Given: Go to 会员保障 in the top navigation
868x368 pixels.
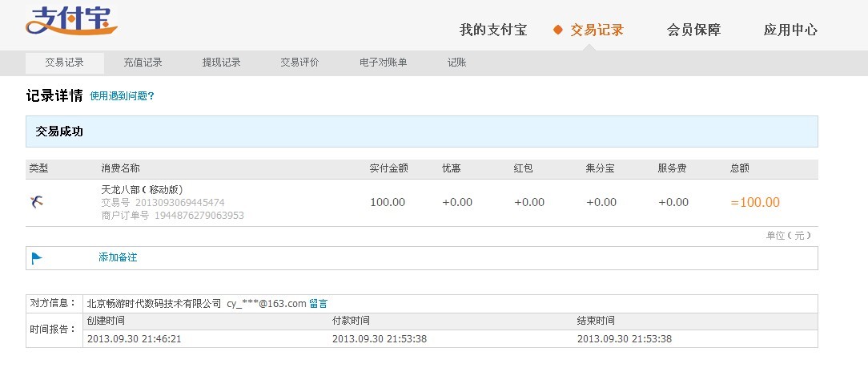Looking at the screenshot, I should pos(693,30).
